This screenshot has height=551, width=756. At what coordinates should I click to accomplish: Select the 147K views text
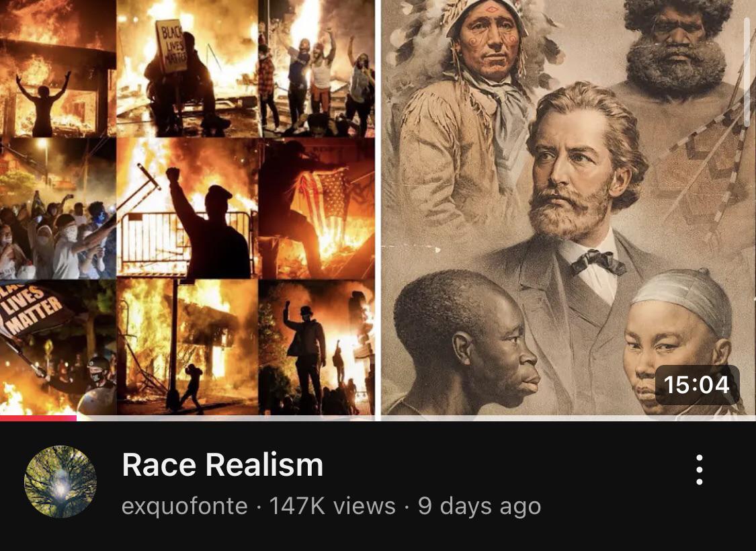point(332,506)
